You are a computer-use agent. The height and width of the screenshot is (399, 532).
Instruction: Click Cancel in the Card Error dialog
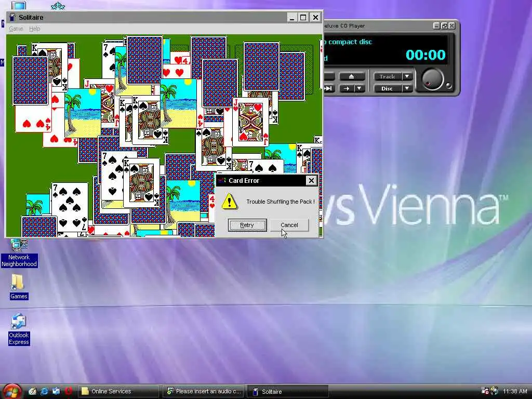(289, 225)
